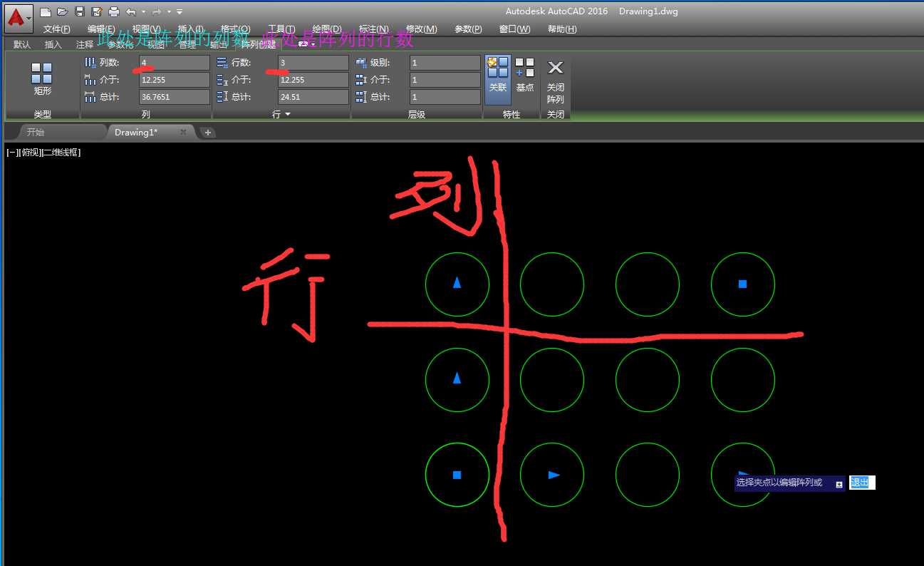Image resolution: width=924 pixels, height=566 pixels.
Task: Open the 插入(I) menu
Action: (x=190, y=29)
